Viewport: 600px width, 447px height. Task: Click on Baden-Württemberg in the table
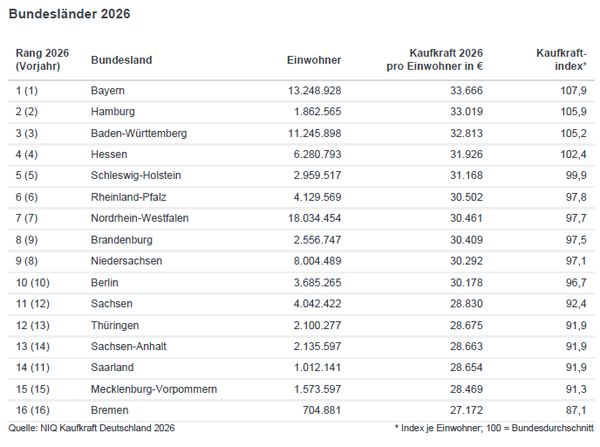pos(138,132)
